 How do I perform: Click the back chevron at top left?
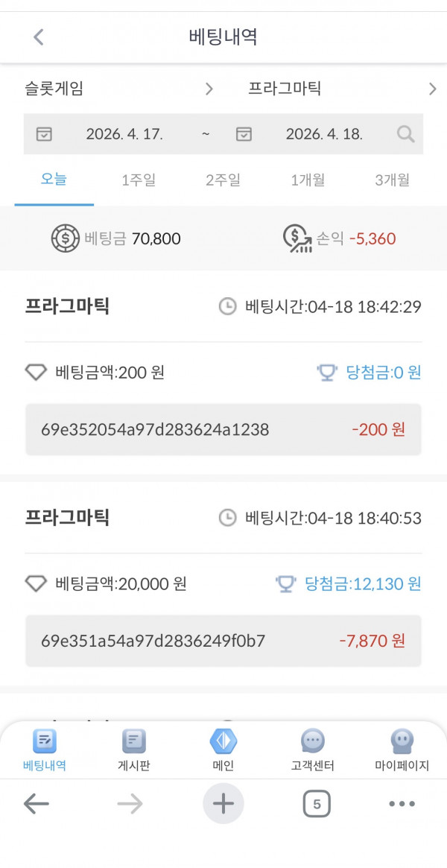[x=37, y=36]
